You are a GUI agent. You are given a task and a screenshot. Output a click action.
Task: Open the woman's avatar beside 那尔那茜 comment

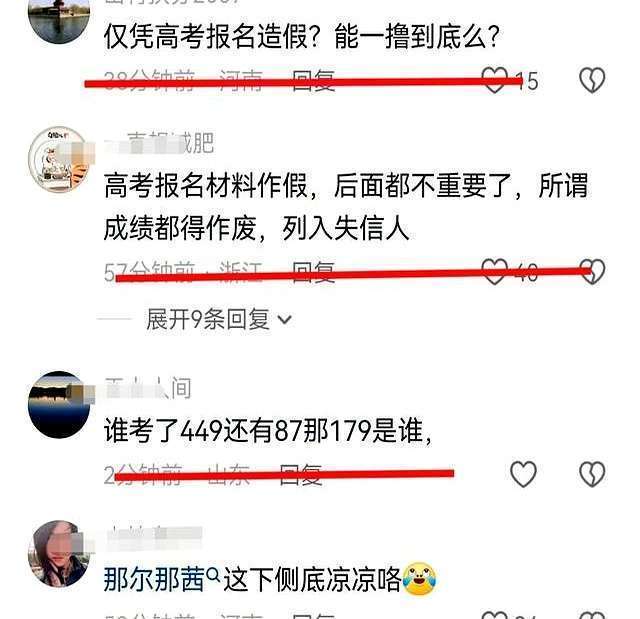(59, 553)
